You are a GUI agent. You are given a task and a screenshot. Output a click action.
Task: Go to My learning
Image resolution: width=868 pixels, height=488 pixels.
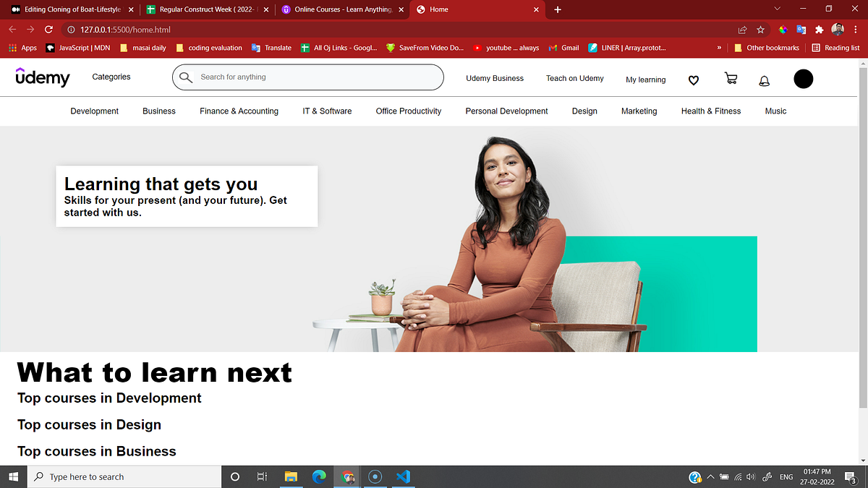645,80
